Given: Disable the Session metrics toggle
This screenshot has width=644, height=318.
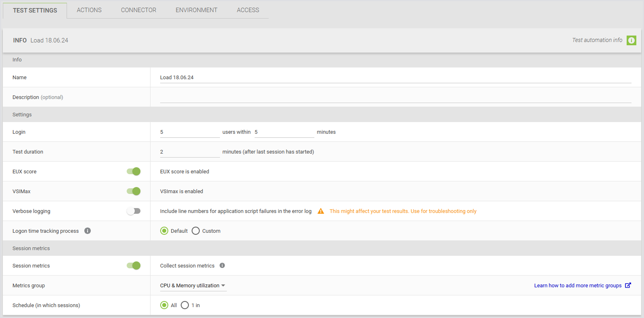Looking at the screenshot, I should point(134,265).
